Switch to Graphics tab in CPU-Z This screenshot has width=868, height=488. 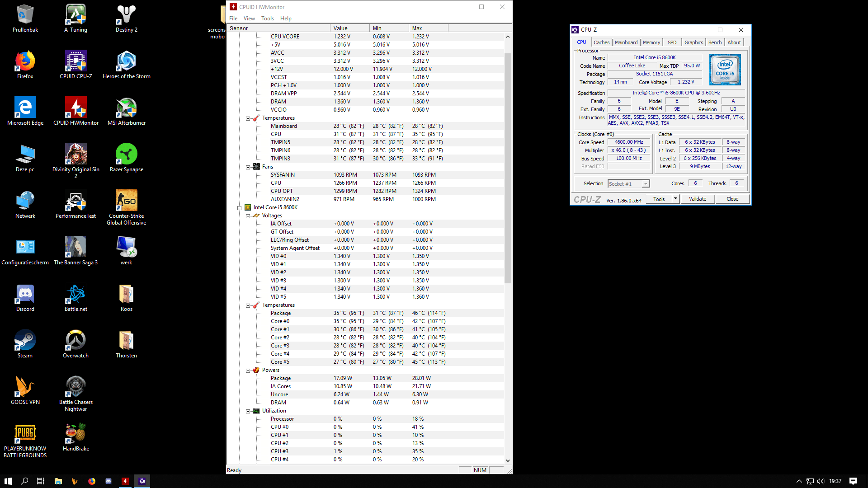693,42
